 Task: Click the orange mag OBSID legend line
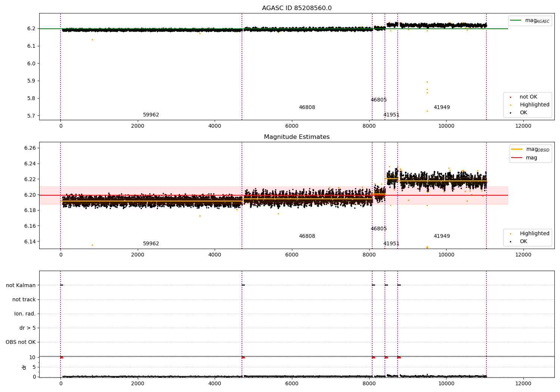point(517,149)
